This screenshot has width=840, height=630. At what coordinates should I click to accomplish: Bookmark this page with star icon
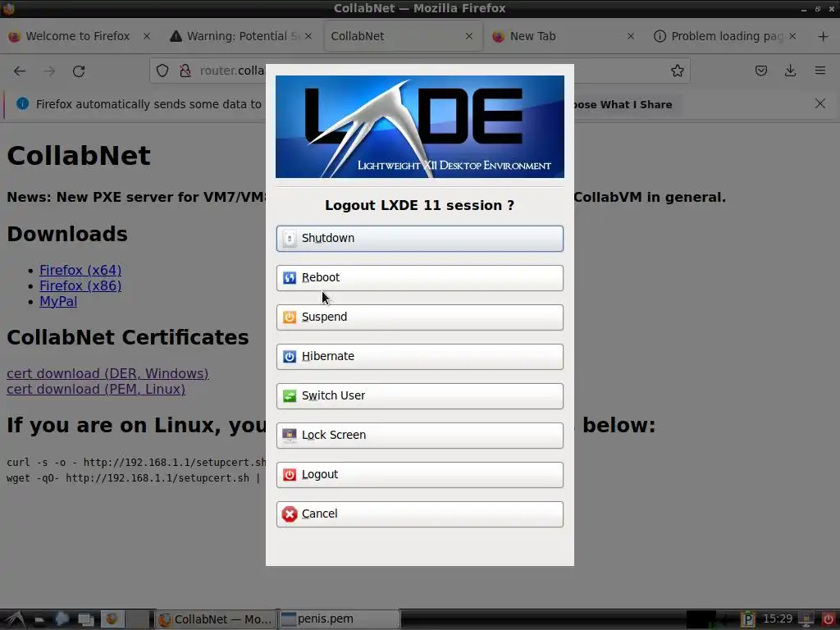677,71
